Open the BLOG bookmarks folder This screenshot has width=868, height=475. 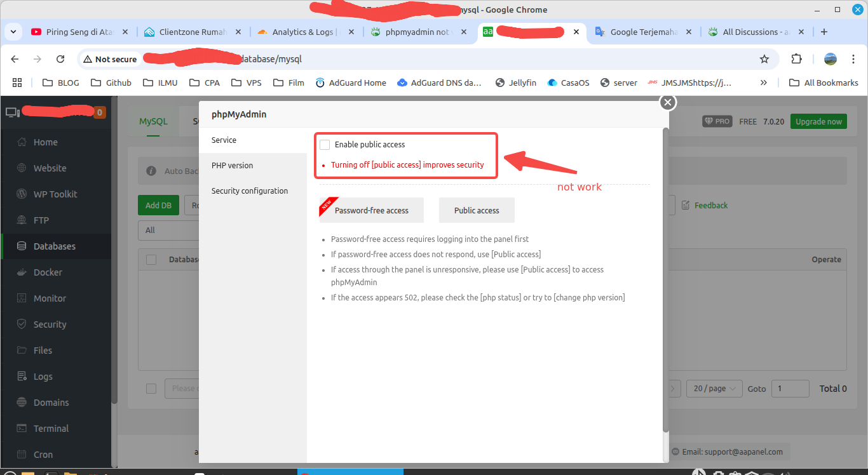point(61,83)
